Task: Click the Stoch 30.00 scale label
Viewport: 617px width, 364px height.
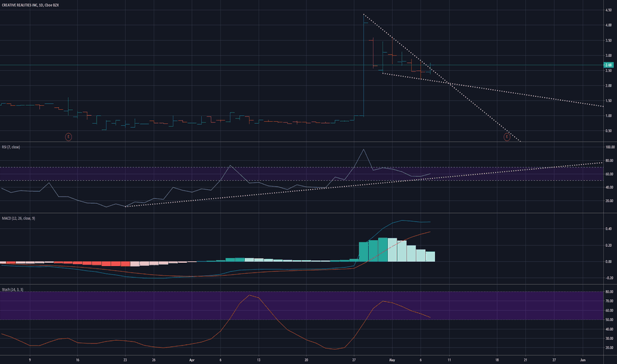Action: tap(609, 338)
